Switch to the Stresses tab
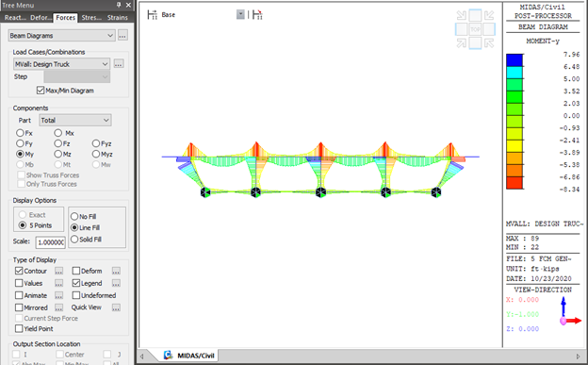The width and height of the screenshot is (588, 365). [91, 18]
